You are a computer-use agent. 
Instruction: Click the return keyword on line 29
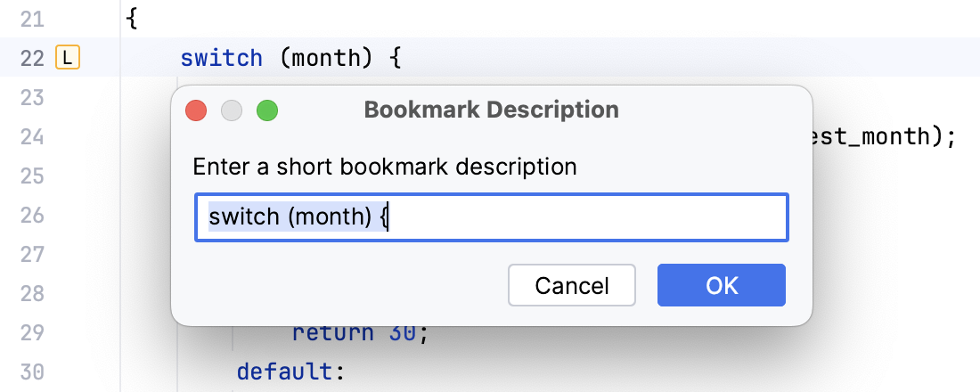[x=333, y=334]
